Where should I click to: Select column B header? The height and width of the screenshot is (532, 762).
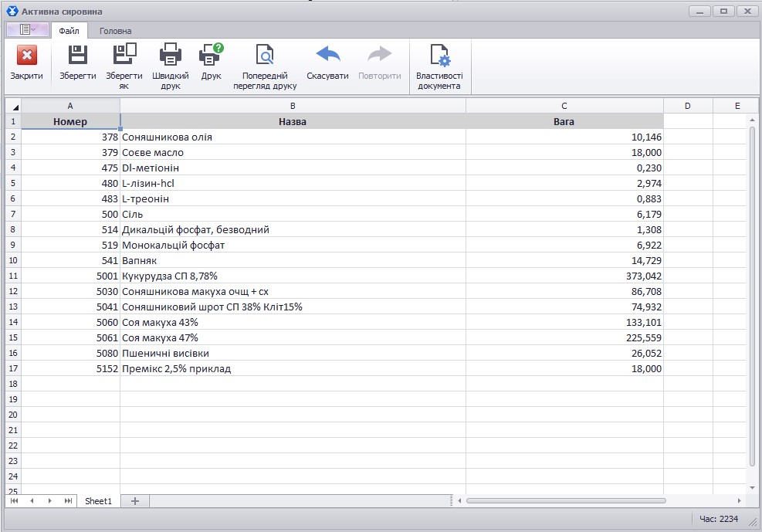pyautogui.click(x=293, y=106)
